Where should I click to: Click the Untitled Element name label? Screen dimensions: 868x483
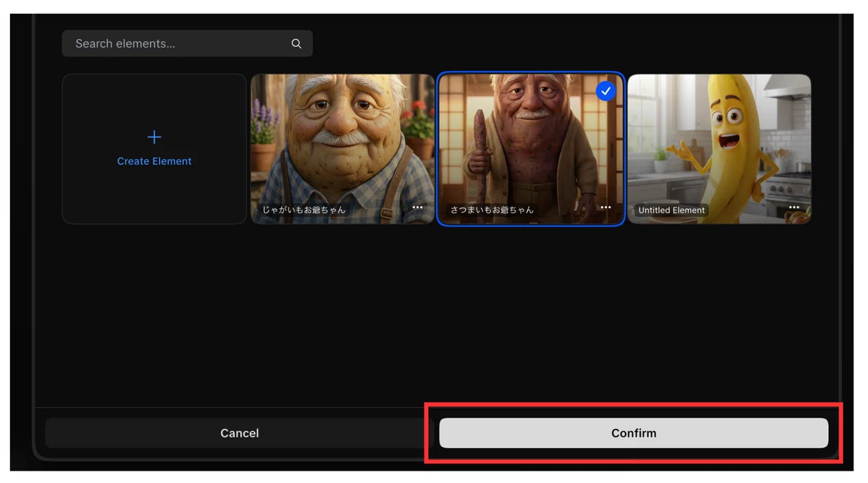click(671, 210)
